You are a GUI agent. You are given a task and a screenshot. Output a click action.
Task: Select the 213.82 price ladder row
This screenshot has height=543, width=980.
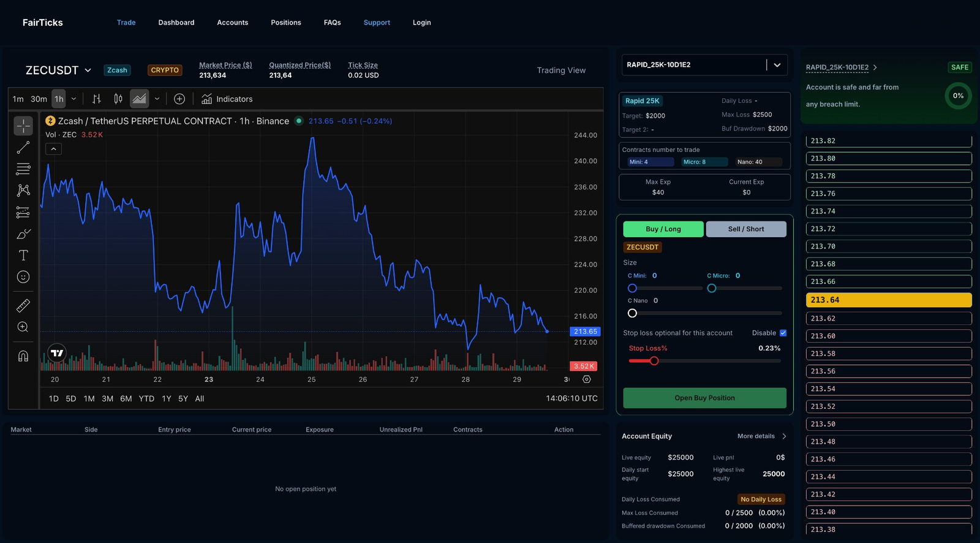tap(889, 141)
